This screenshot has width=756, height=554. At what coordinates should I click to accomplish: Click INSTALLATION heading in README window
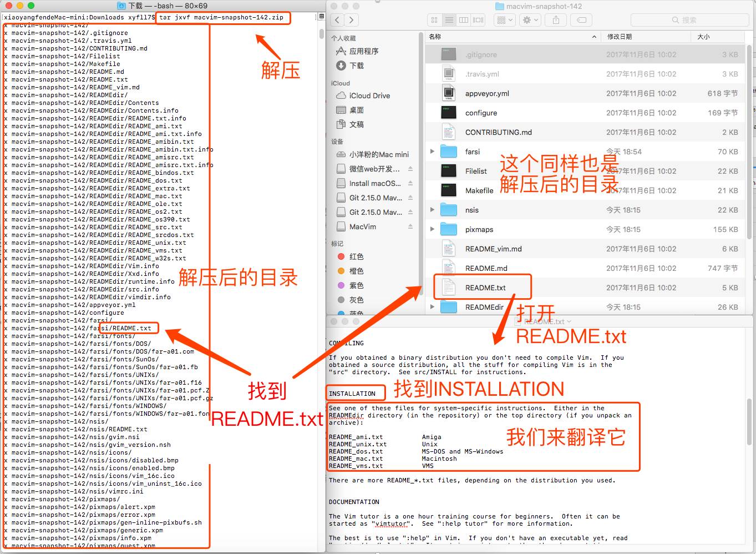pos(352,394)
